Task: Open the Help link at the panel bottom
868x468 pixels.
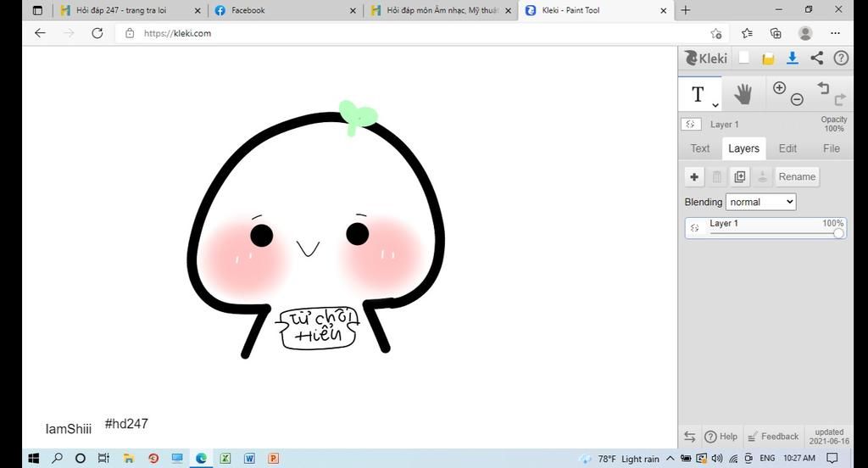Action: click(721, 437)
